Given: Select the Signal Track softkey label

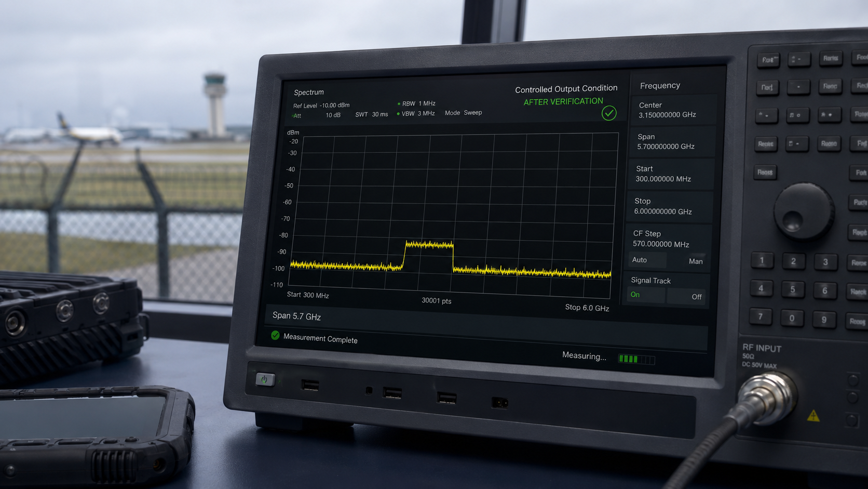Looking at the screenshot, I should pos(650,281).
